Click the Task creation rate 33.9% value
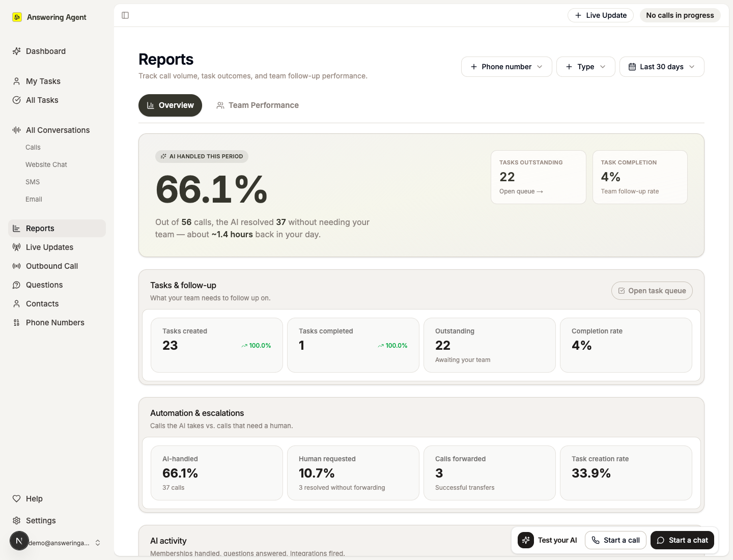Image resolution: width=733 pixels, height=560 pixels. pyautogui.click(x=591, y=473)
